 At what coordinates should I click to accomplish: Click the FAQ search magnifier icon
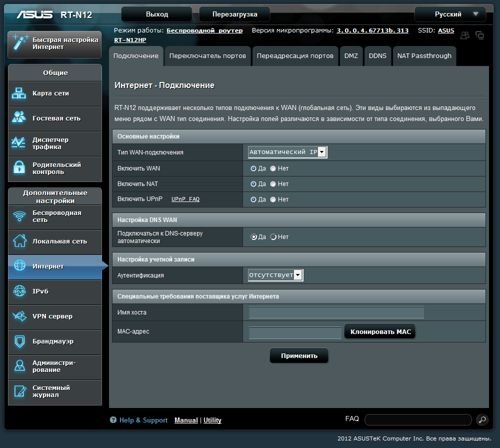point(482,419)
